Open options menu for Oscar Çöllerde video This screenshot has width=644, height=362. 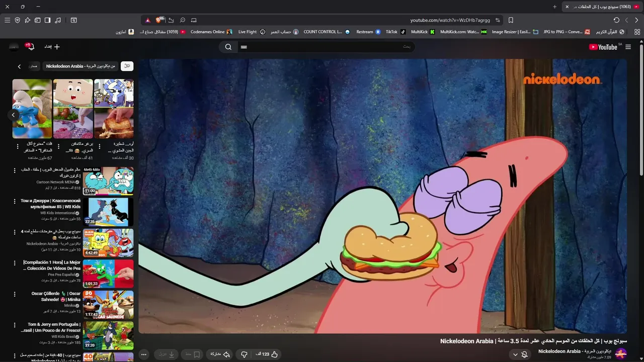(15, 294)
